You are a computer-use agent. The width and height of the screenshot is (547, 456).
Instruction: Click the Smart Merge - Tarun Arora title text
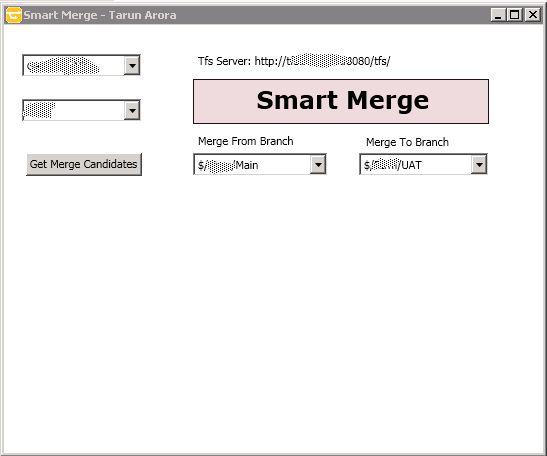(100, 15)
